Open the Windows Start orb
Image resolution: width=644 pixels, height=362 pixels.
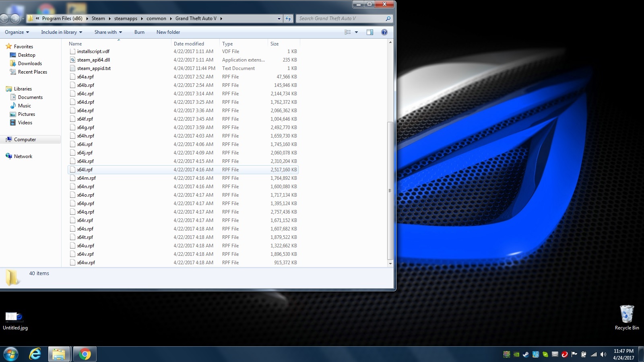point(11,354)
